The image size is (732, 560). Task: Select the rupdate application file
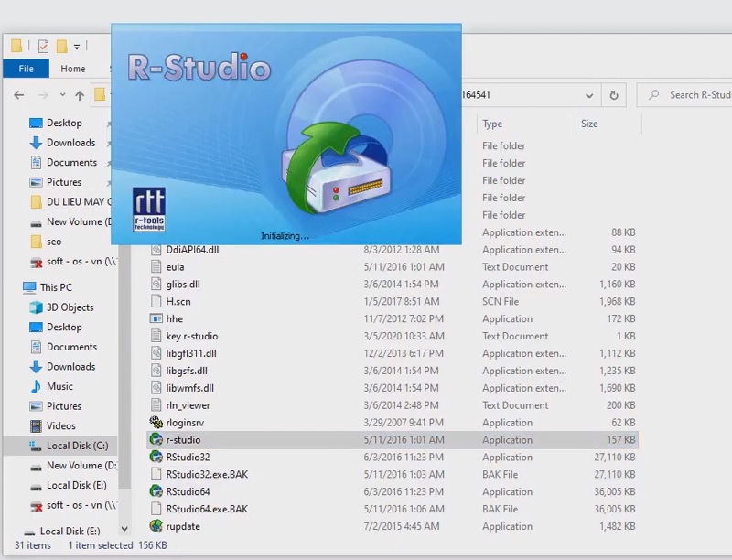(182, 526)
